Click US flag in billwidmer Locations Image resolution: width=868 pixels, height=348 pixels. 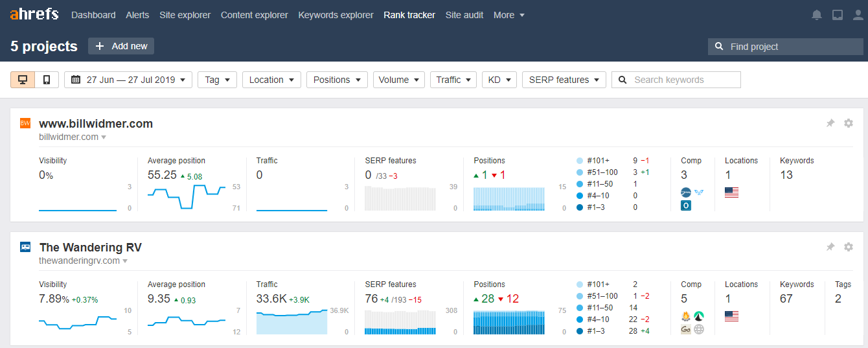pyautogui.click(x=731, y=192)
